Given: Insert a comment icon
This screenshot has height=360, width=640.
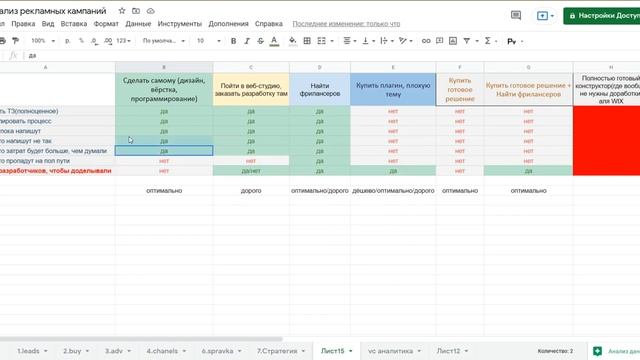Looking at the screenshot, I should click(x=440, y=41).
